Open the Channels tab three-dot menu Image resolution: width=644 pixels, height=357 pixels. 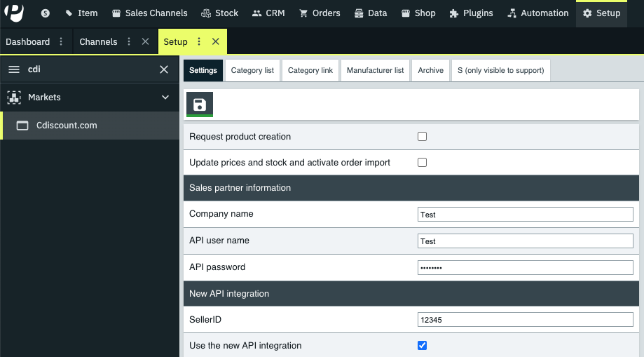[128, 42]
